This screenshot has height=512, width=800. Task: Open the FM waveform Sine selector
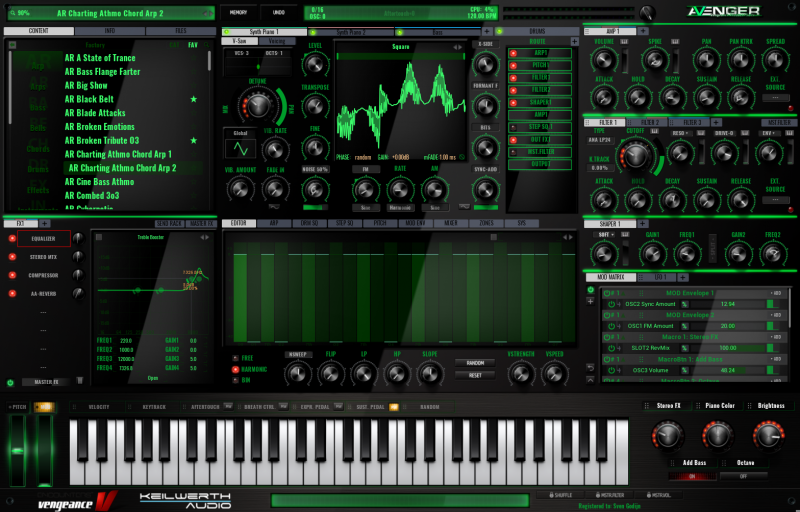click(365, 208)
